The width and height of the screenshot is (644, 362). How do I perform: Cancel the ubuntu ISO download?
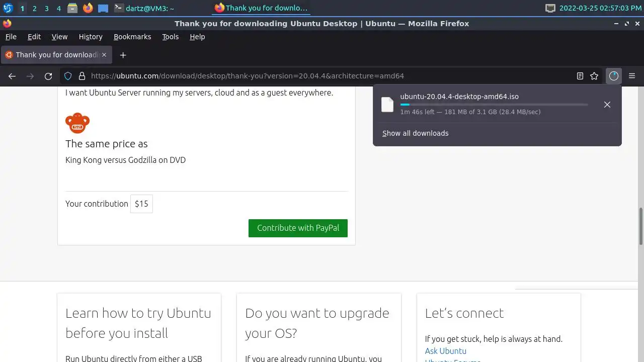coord(607,105)
